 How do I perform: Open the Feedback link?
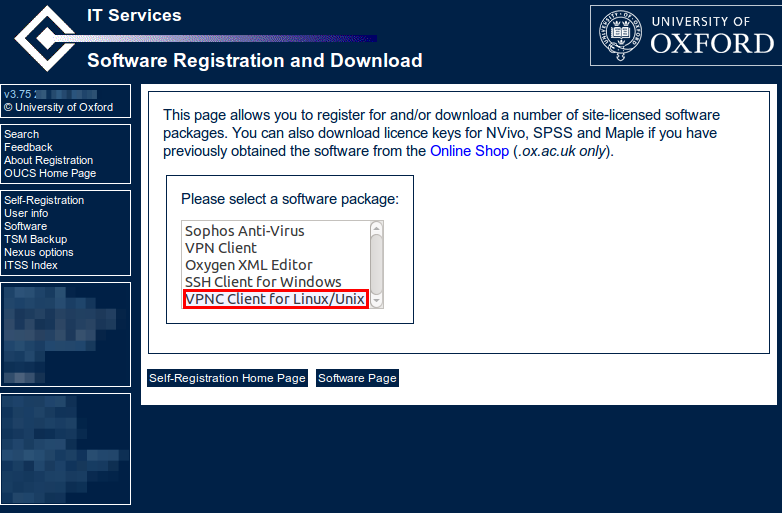(28, 147)
